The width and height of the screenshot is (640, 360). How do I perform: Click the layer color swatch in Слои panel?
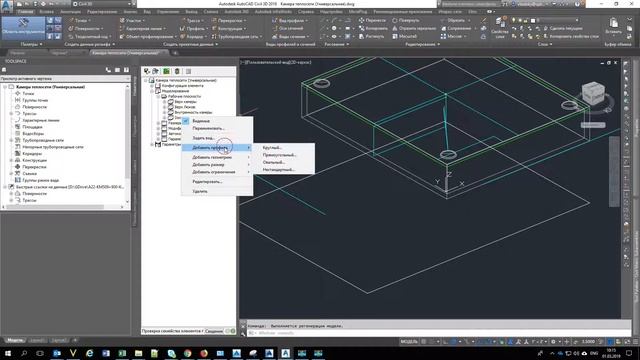coord(533,20)
